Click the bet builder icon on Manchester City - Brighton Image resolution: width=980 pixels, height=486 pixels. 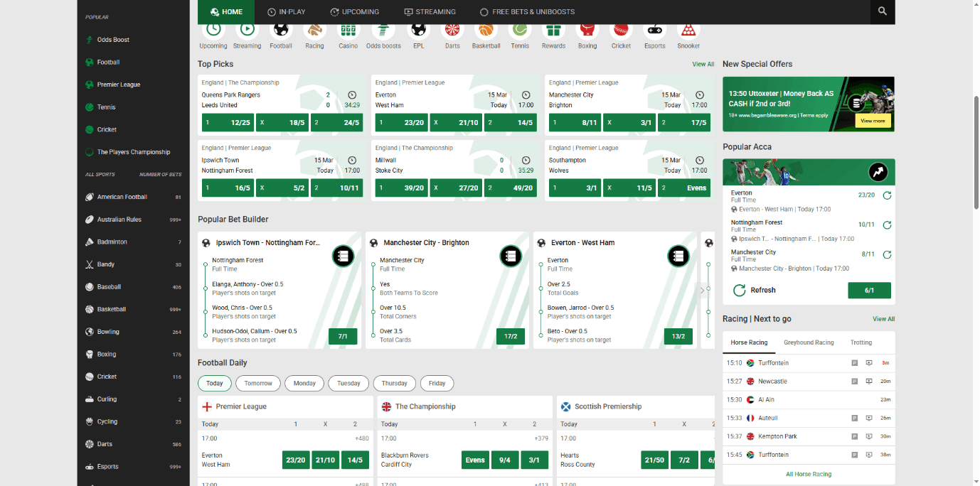tap(511, 256)
